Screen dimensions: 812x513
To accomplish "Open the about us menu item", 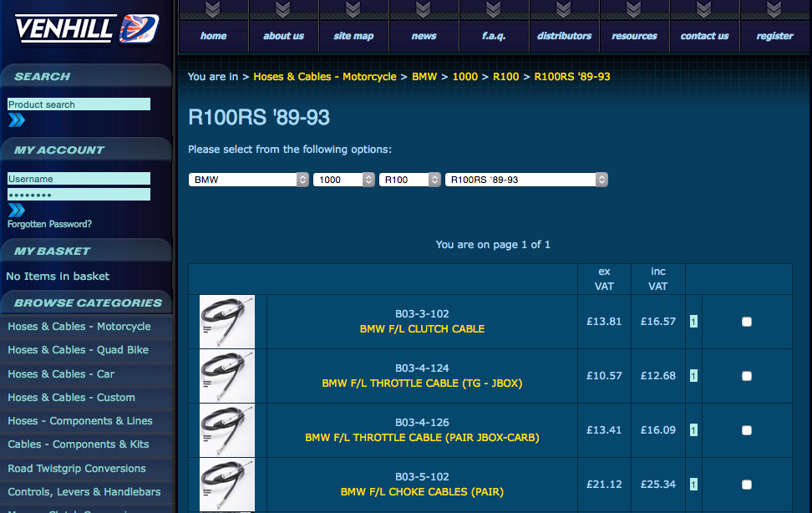I will click(284, 36).
